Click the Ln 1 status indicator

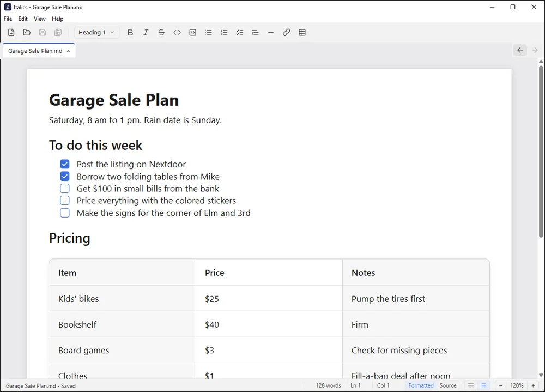(355, 385)
